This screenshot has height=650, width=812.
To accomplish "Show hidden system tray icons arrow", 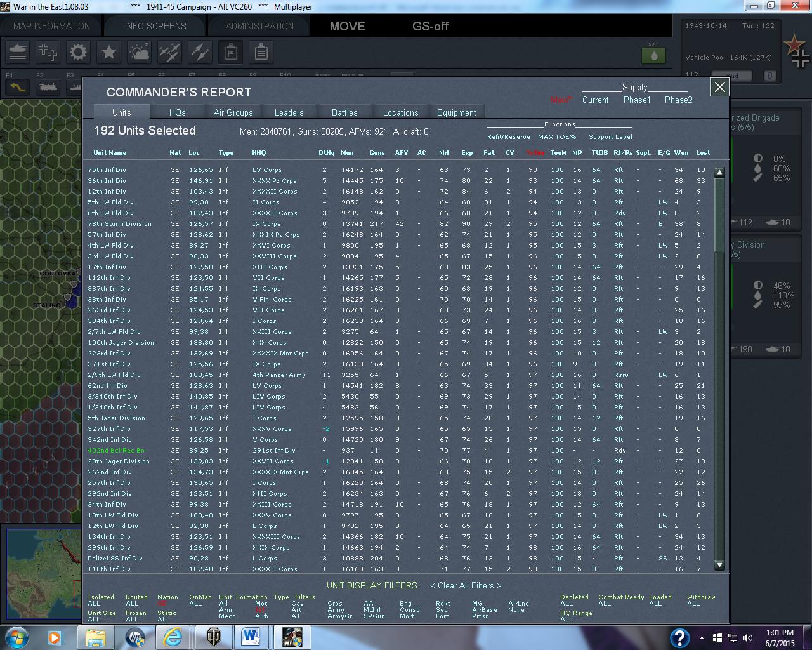I will tap(702, 637).
